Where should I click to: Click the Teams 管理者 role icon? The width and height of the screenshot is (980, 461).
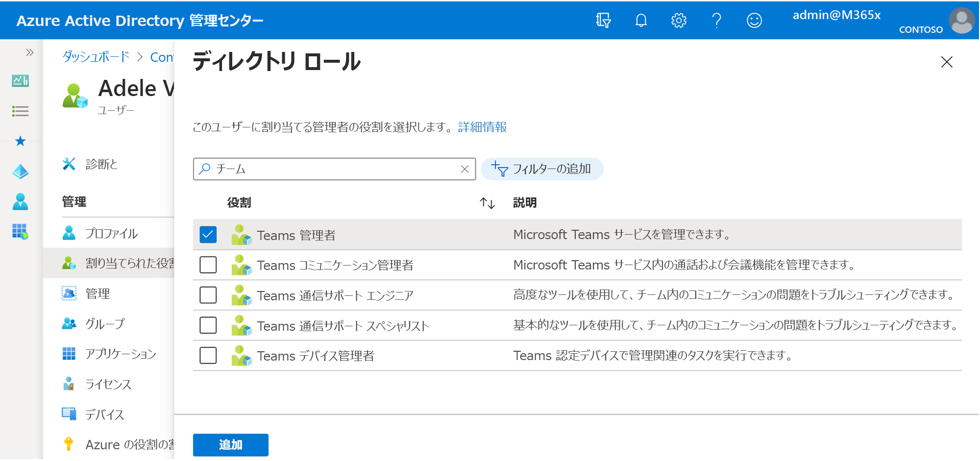(x=241, y=235)
